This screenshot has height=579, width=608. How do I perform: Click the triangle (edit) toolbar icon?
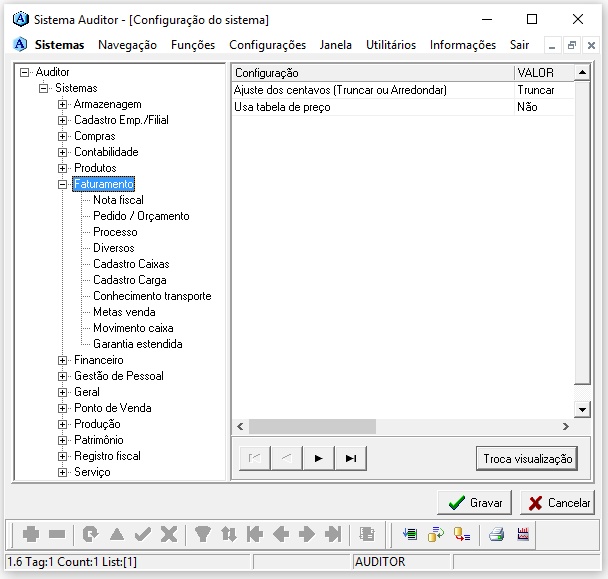pos(117,534)
